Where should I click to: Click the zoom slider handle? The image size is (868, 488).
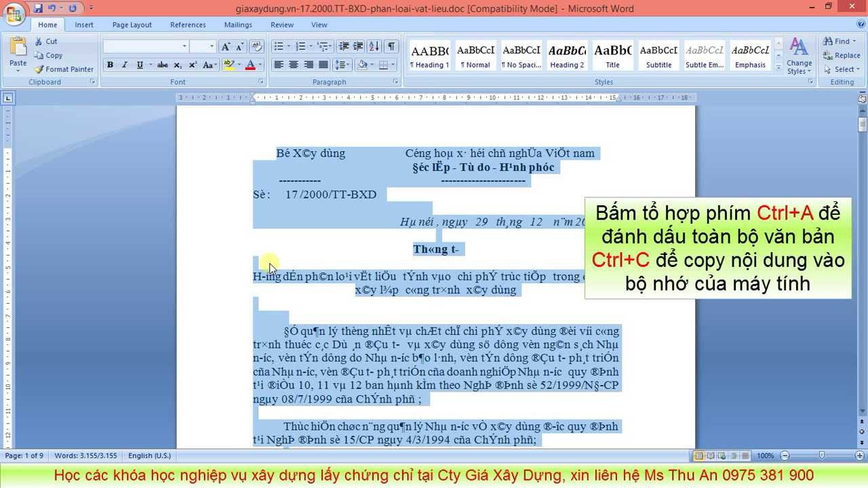pyautogui.click(x=821, y=455)
